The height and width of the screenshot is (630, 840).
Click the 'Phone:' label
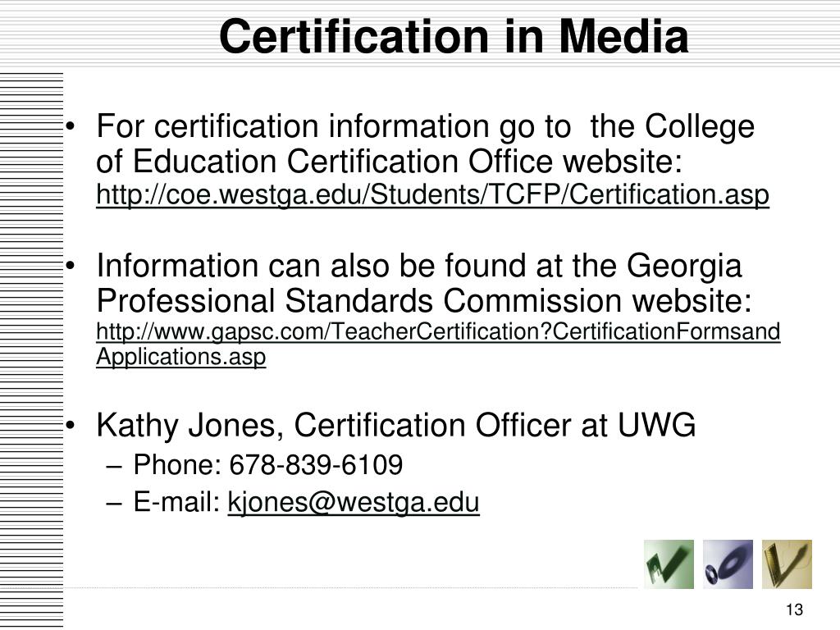177,464
